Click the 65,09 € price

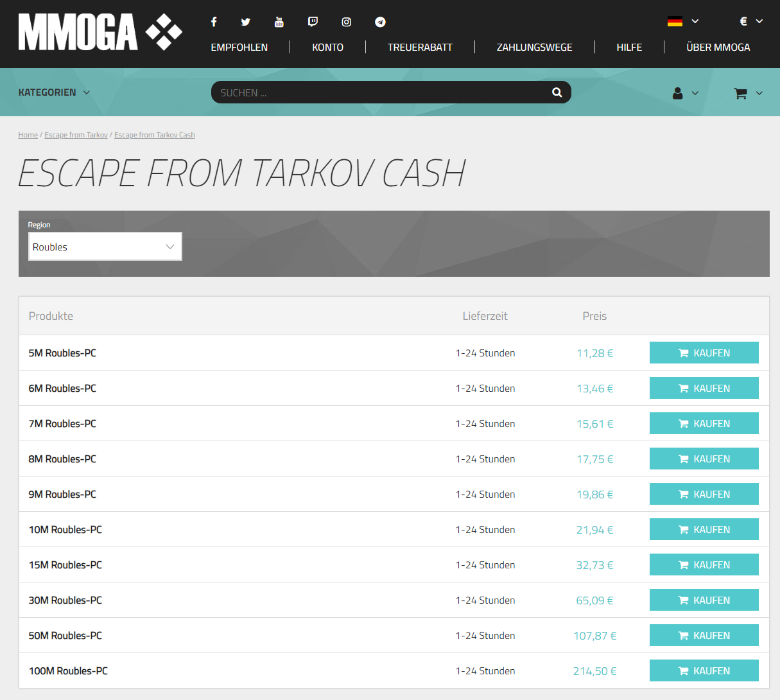coord(594,600)
